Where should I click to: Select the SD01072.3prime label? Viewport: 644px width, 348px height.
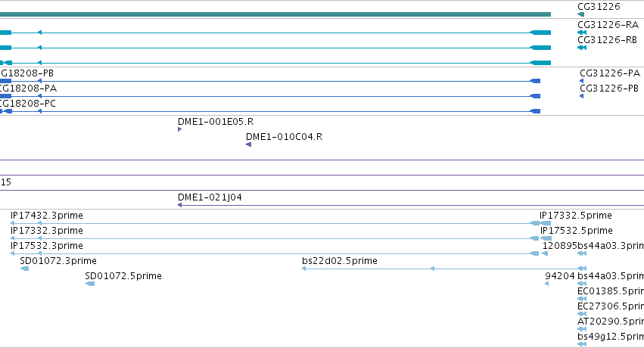tap(58, 261)
